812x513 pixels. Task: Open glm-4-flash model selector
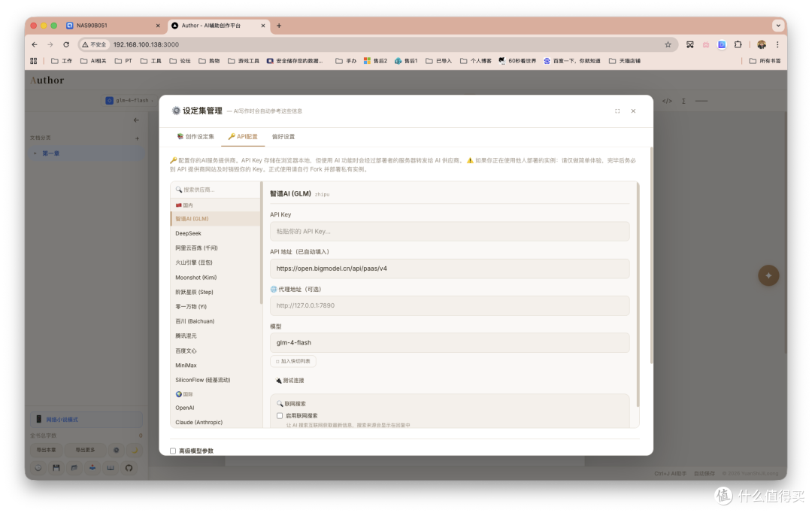point(129,101)
